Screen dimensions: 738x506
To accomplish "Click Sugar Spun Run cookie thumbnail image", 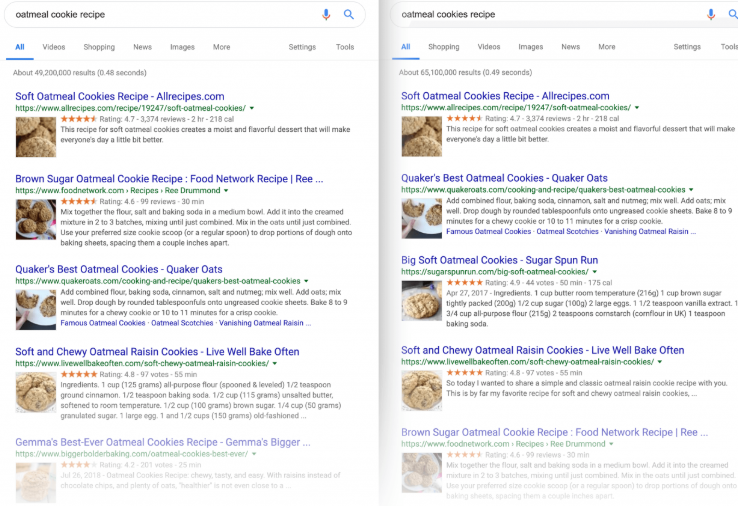I will click(422, 301).
